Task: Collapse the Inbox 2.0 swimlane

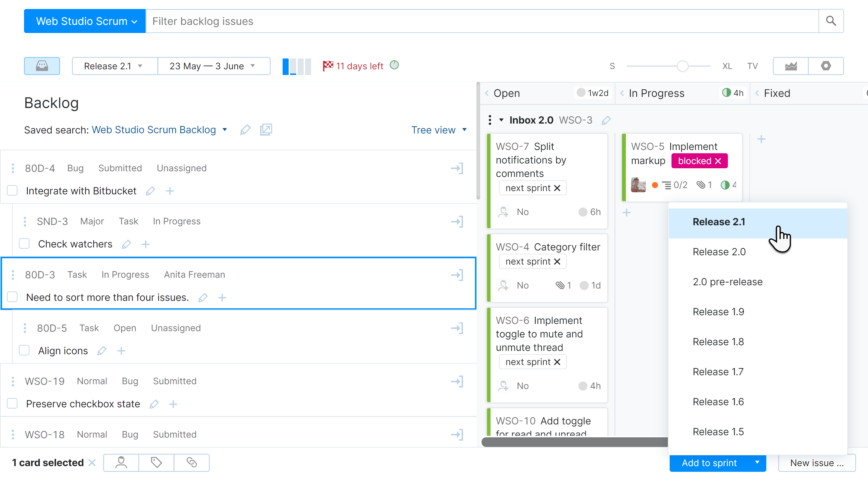Action: click(501, 120)
